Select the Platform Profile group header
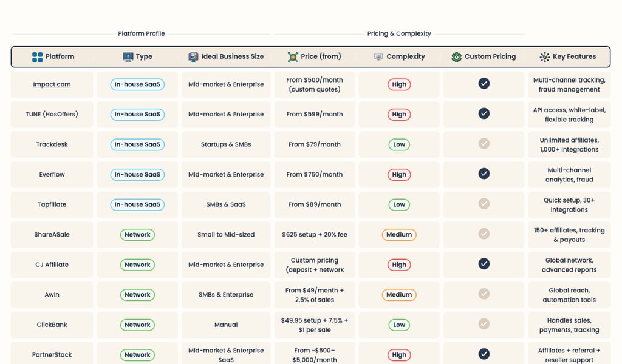Image resolution: width=622 pixels, height=364 pixels. click(141, 34)
